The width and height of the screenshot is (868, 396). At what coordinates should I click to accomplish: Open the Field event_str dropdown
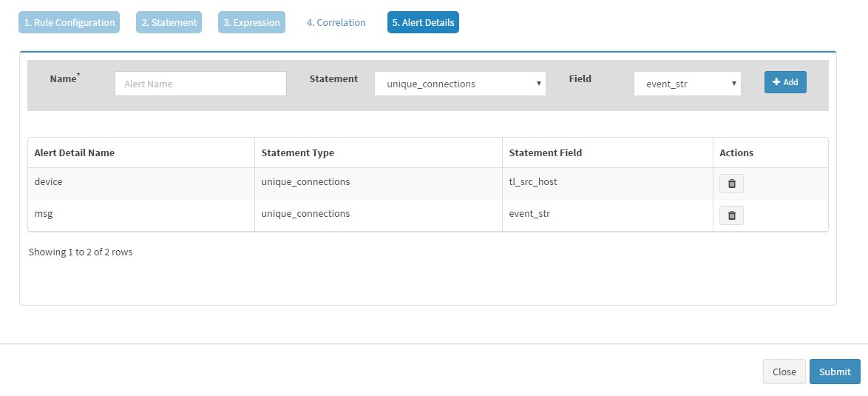[x=687, y=84]
